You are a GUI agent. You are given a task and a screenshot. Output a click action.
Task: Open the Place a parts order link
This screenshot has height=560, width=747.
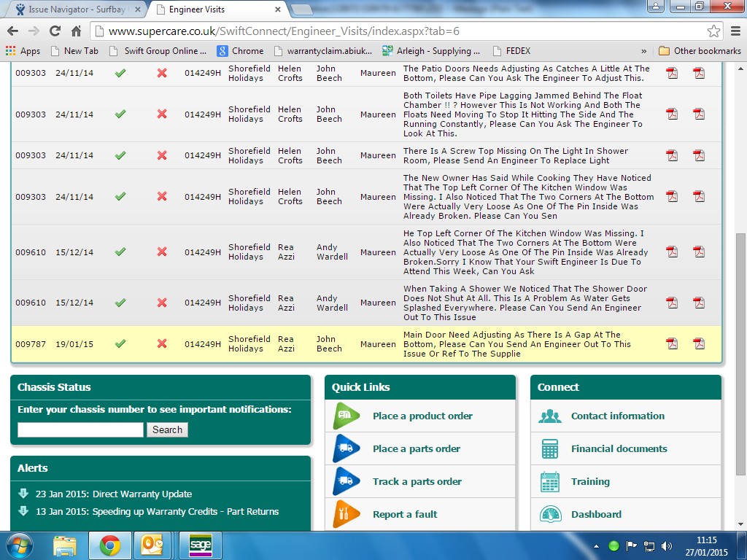[417, 449]
